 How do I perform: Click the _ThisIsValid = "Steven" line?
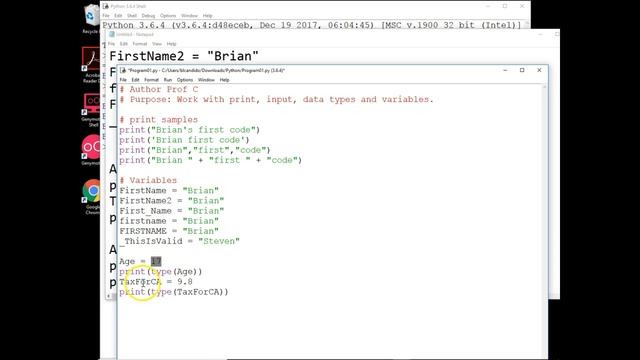[x=180, y=241]
